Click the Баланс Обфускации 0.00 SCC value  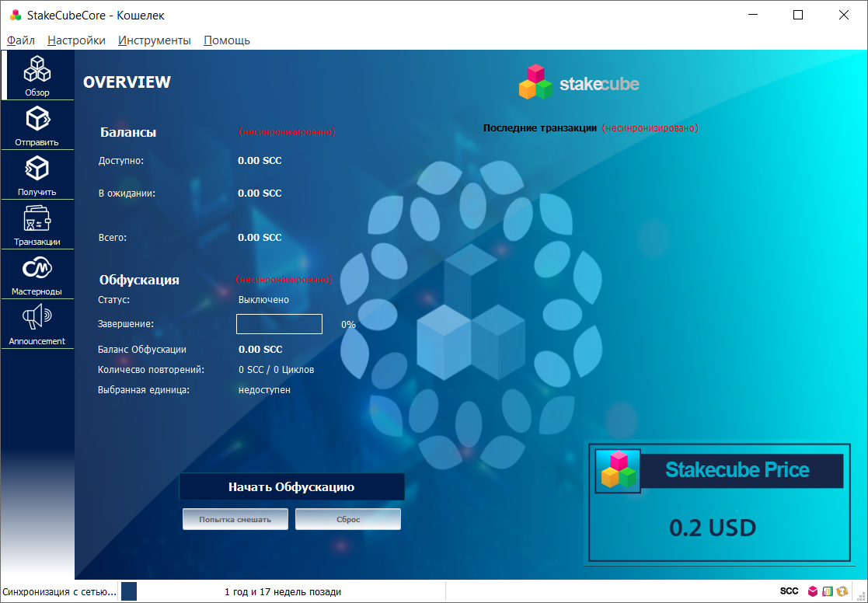tap(261, 350)
